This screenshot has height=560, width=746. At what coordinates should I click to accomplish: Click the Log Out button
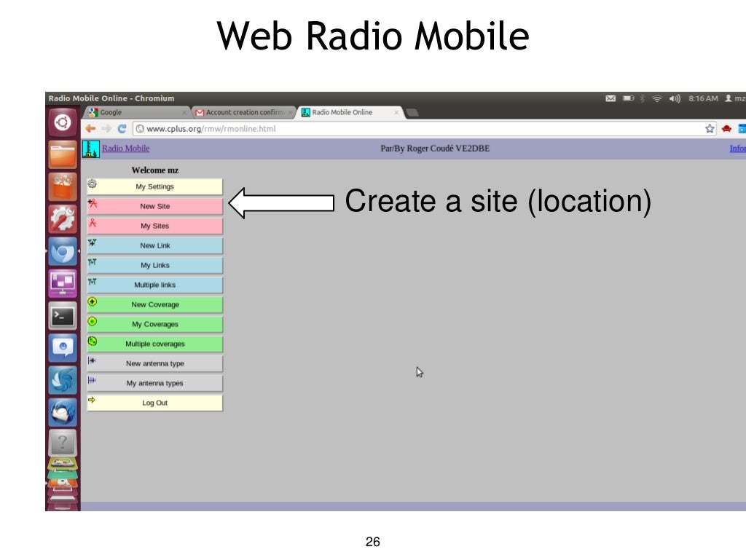coord(154,403)
